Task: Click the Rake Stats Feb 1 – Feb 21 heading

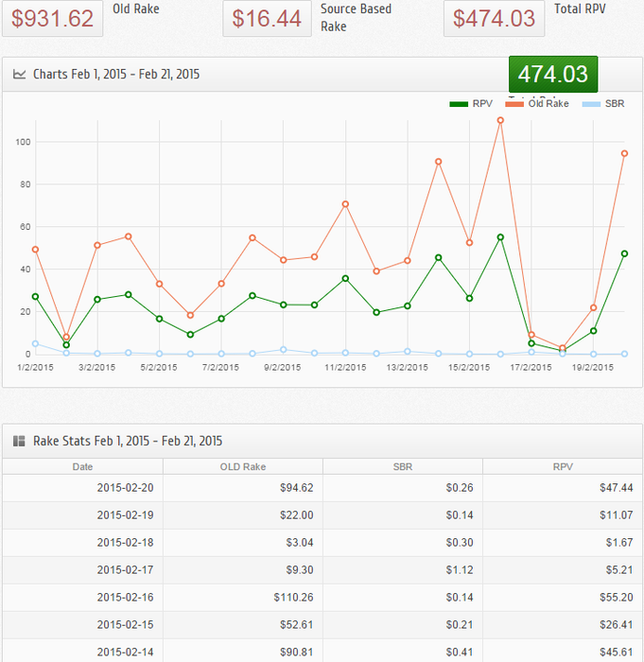Action: click(x=128, y=442)
